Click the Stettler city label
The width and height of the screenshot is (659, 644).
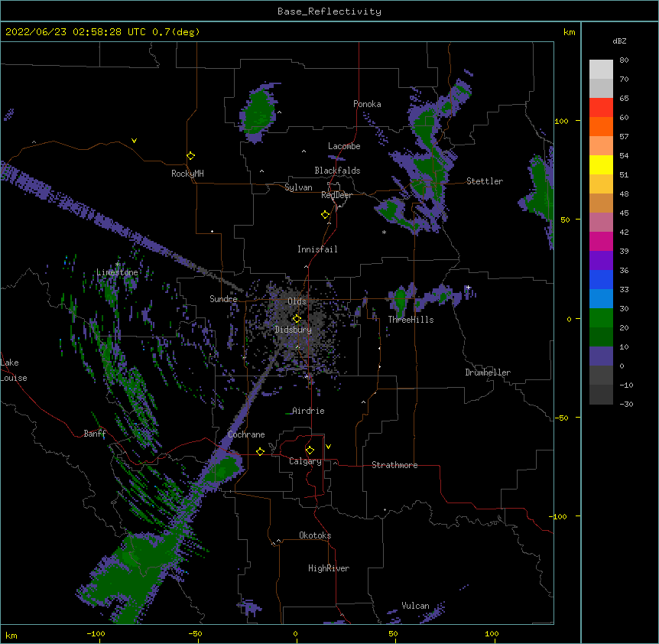[485, 181]
